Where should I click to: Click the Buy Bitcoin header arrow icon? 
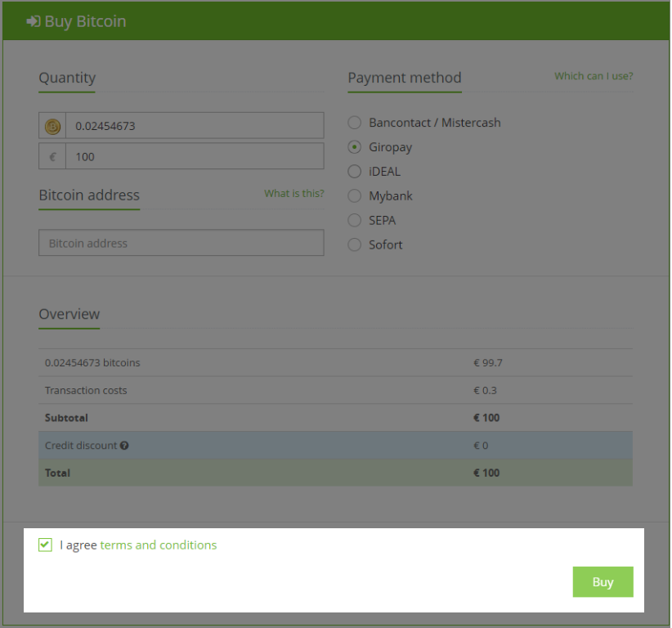34,21
